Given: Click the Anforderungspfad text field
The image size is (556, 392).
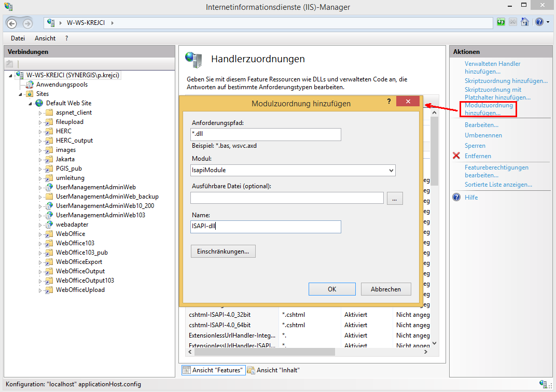Looking at the screenshot, I should [266, 135].
